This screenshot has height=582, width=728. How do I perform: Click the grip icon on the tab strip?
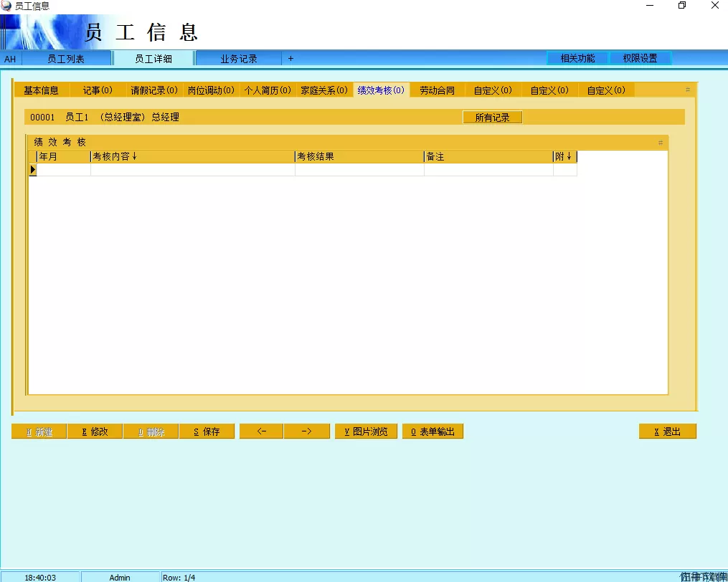(x=688, y=90)
